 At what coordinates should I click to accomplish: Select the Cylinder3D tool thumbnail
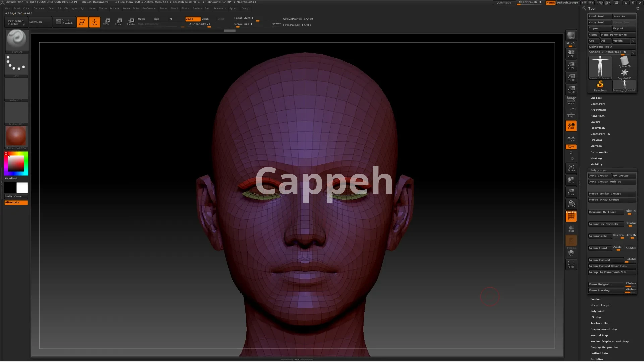[624, 61]
